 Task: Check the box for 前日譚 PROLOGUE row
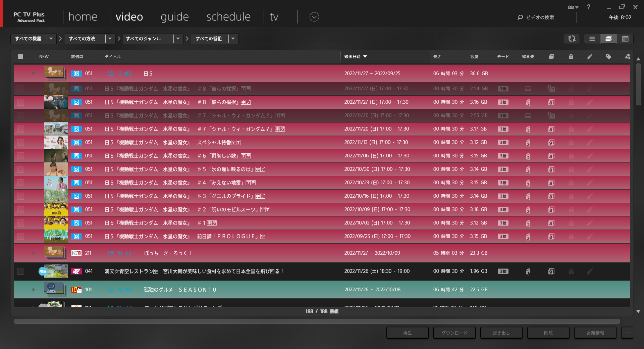(x=21, y=236)
